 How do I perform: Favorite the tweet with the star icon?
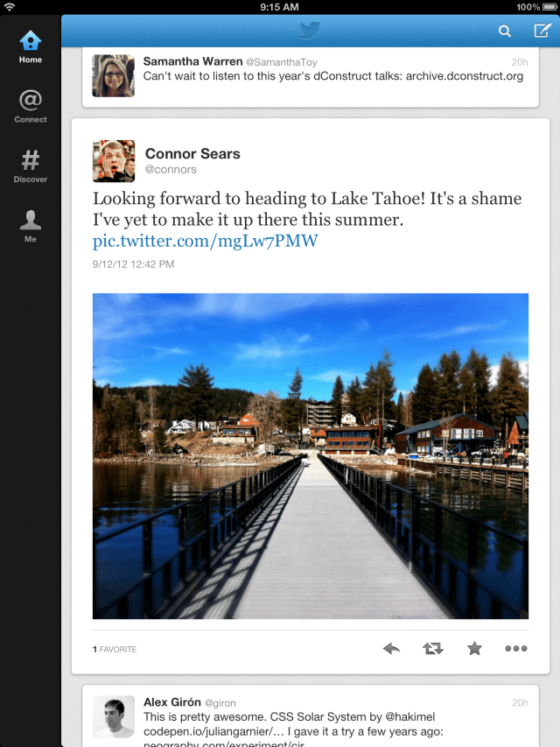point(474,648)
